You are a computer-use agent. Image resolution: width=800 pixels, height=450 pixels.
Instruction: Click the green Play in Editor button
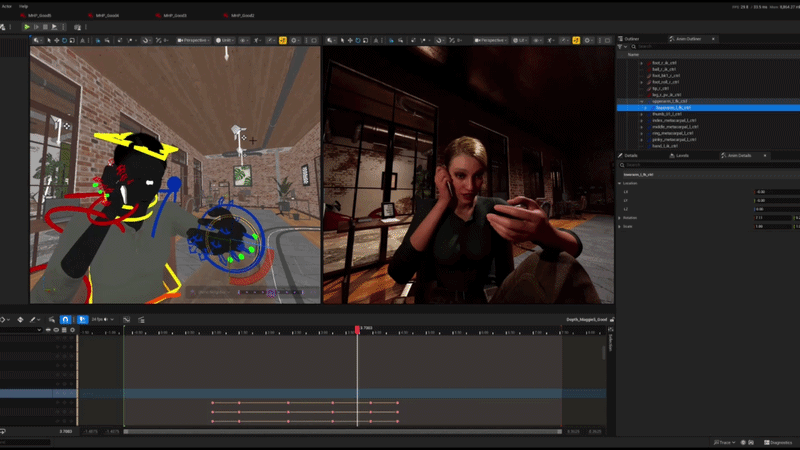27,27
